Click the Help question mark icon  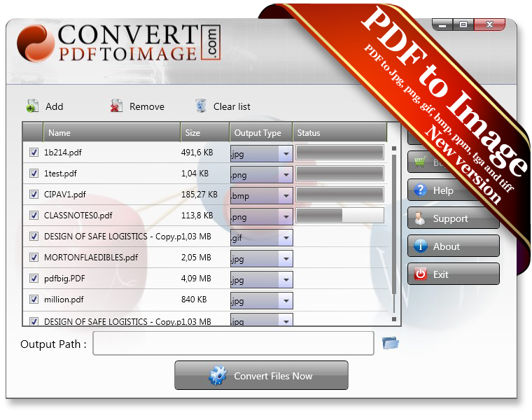click(x=421, y=190)
